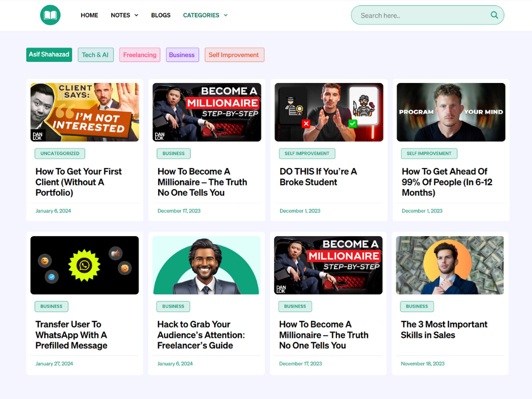532x399 pixels.
Task: Choose the Self Improvement filter tag
Action: pos(234,55)
